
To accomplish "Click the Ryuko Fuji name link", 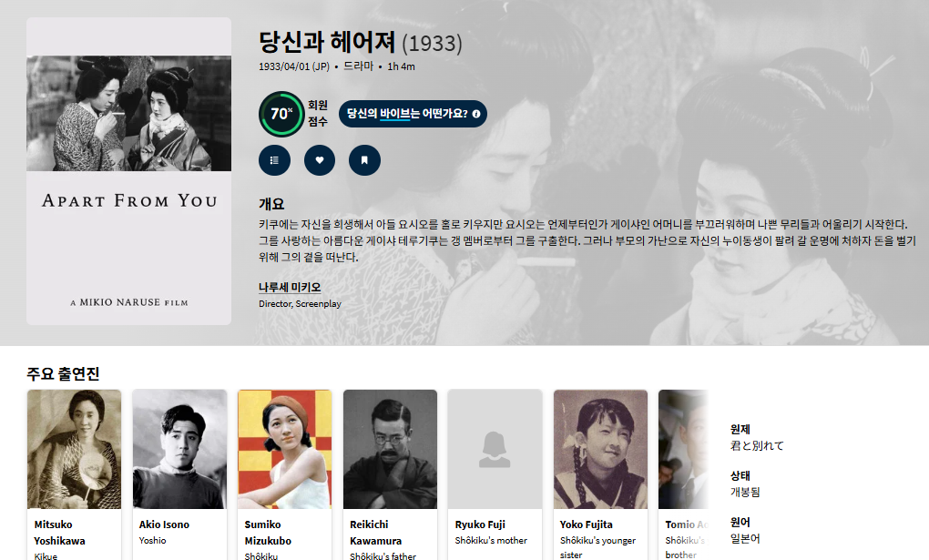I will click(x=480, y=524).
